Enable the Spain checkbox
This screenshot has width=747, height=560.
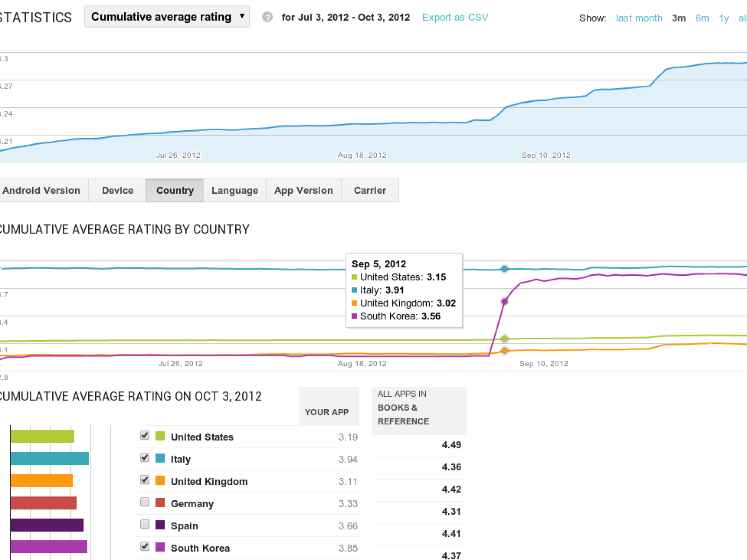[145, 524]
